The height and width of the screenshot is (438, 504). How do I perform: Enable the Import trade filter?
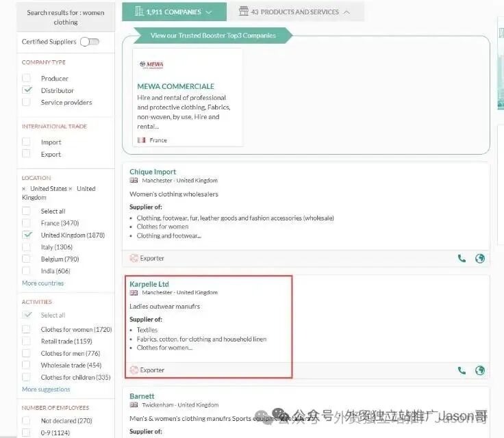coord(26,142)
